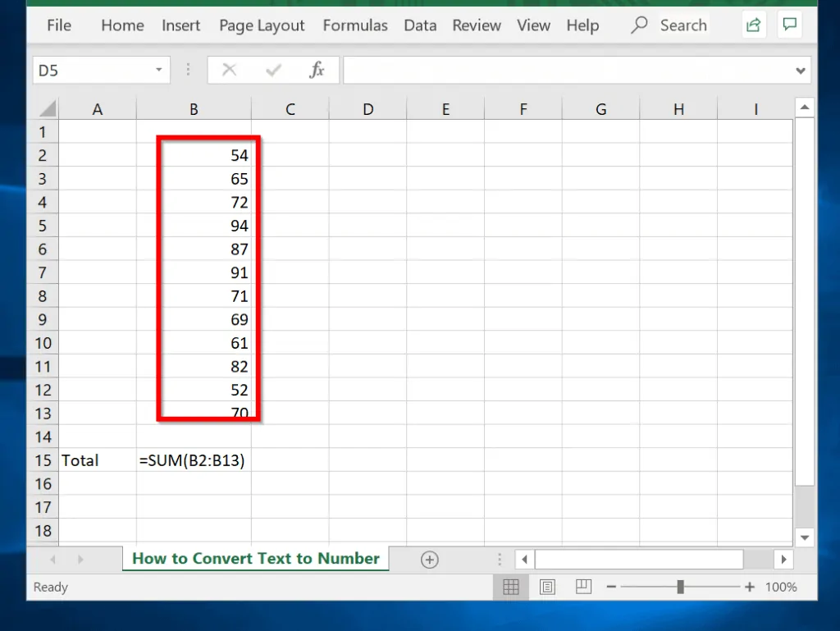Click the Insert Function (fx) icon

tap(317, 70)
